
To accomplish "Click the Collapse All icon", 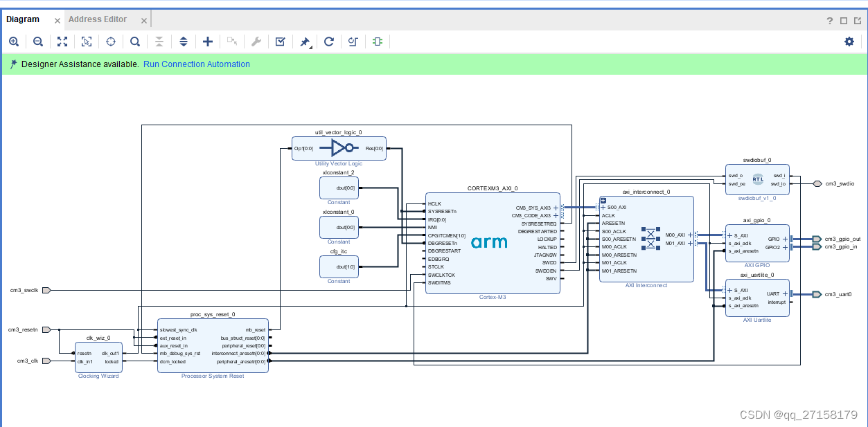I will (x=159, y=42).
